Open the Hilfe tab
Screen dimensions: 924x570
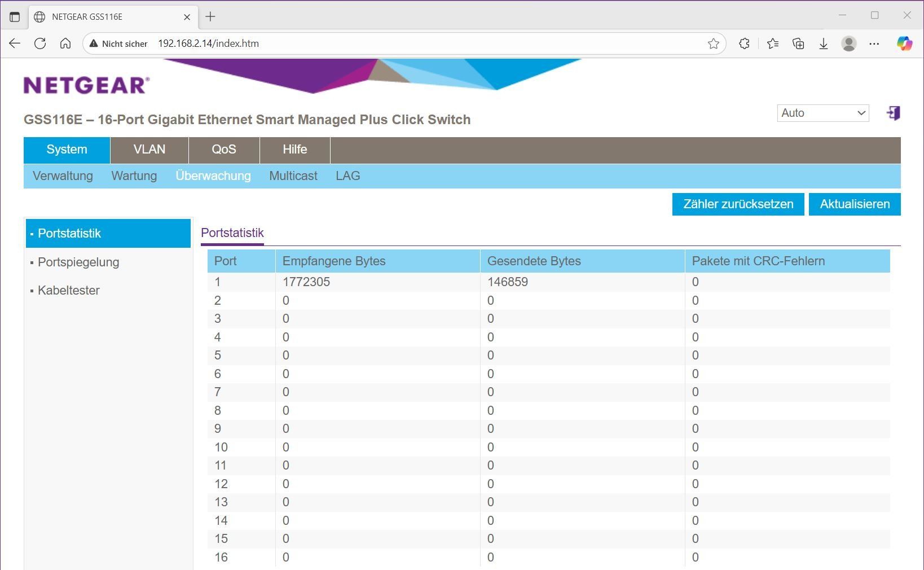(295, 150)
